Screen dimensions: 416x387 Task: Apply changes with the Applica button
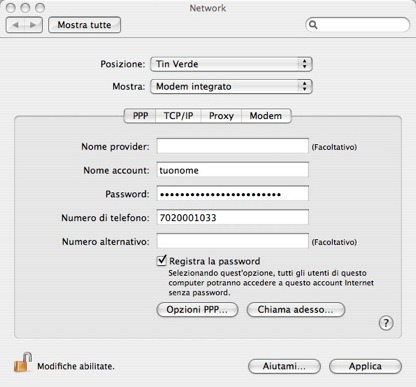[365, 366]
